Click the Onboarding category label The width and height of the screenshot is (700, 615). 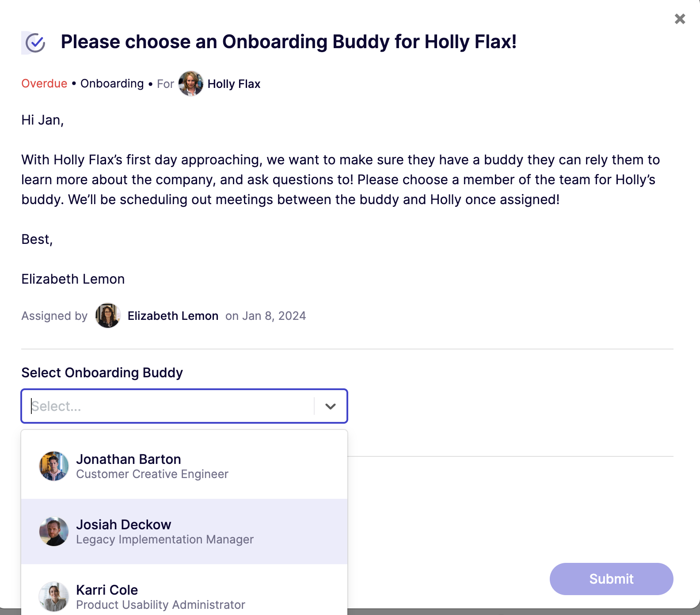point(111,83)
